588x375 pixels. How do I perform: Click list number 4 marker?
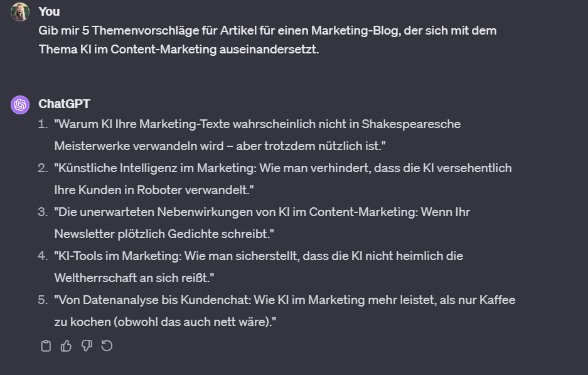click(x=43, y=256)
